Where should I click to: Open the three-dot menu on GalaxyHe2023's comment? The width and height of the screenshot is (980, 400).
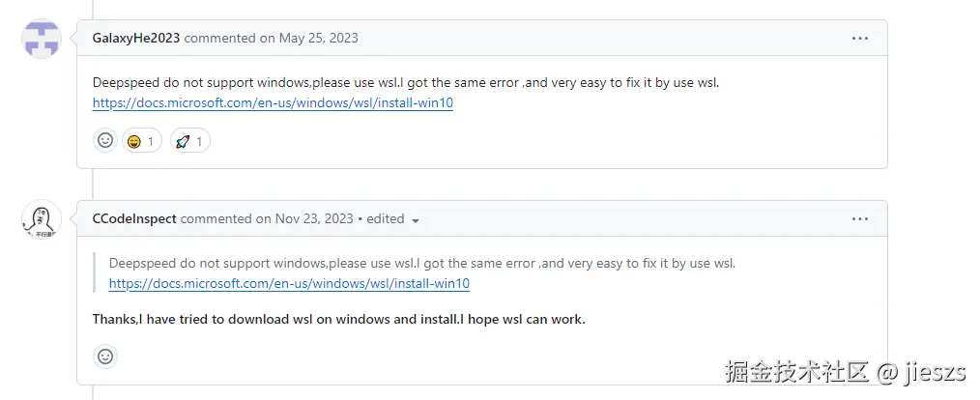pyautogui.click(x=859, y=39)
